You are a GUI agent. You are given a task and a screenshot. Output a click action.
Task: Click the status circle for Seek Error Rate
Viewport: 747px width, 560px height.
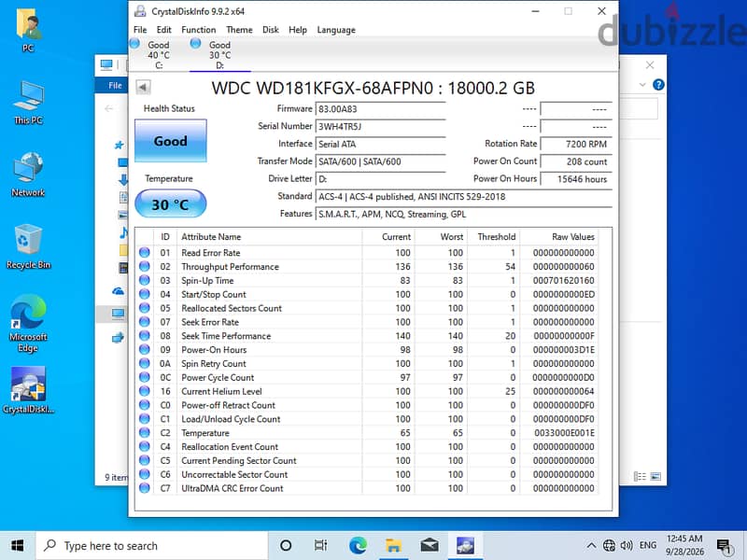[145, 321]
